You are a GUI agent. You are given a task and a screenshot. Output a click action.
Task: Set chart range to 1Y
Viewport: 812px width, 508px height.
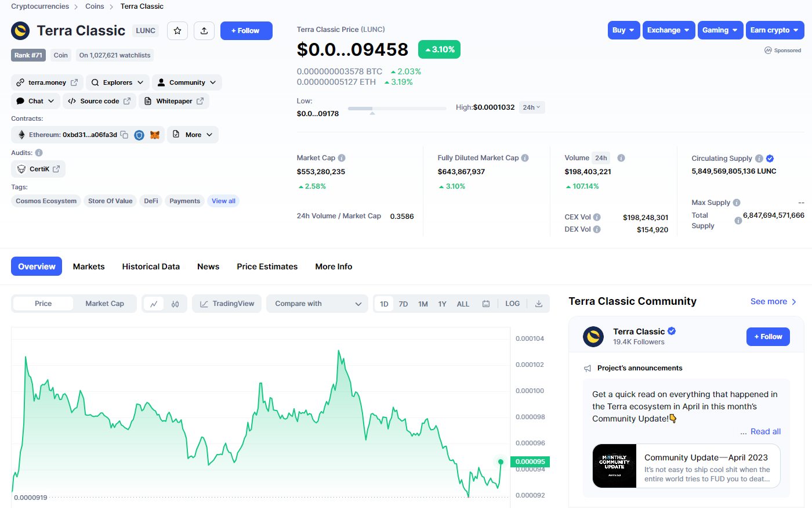443,304
